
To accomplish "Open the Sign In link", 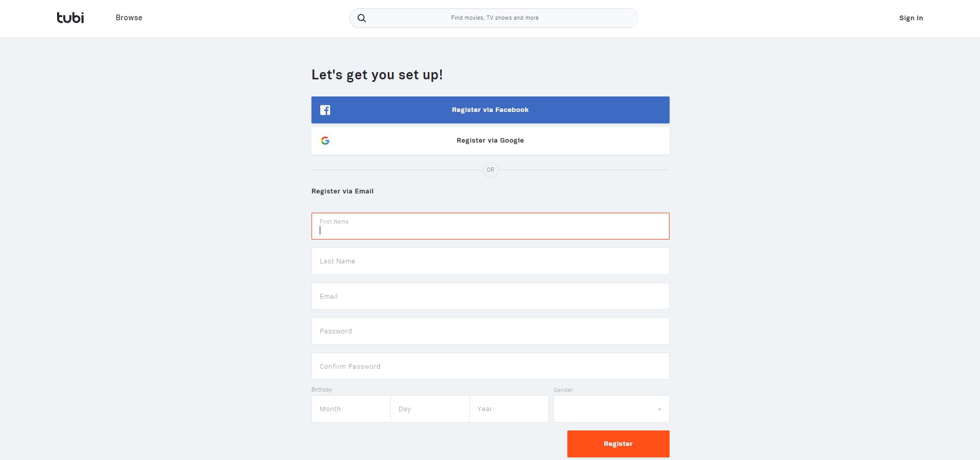I will coord(911,18).
